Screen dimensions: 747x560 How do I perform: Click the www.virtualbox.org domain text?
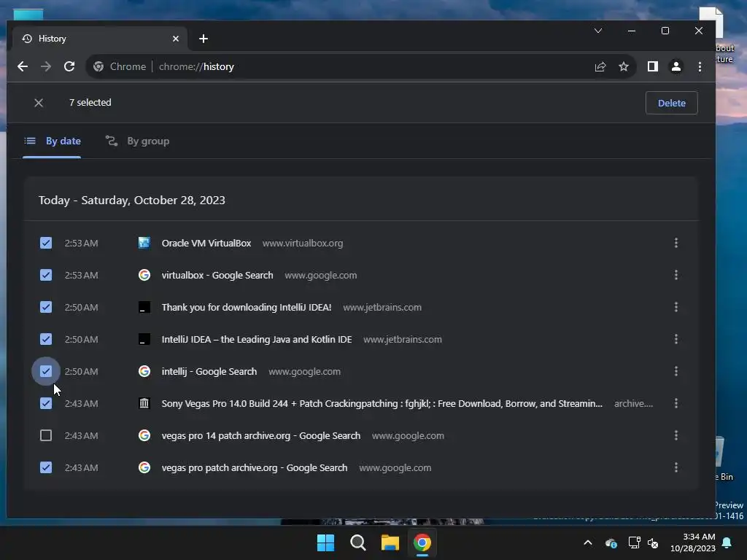pyautogui.click(x=303, y=243)
